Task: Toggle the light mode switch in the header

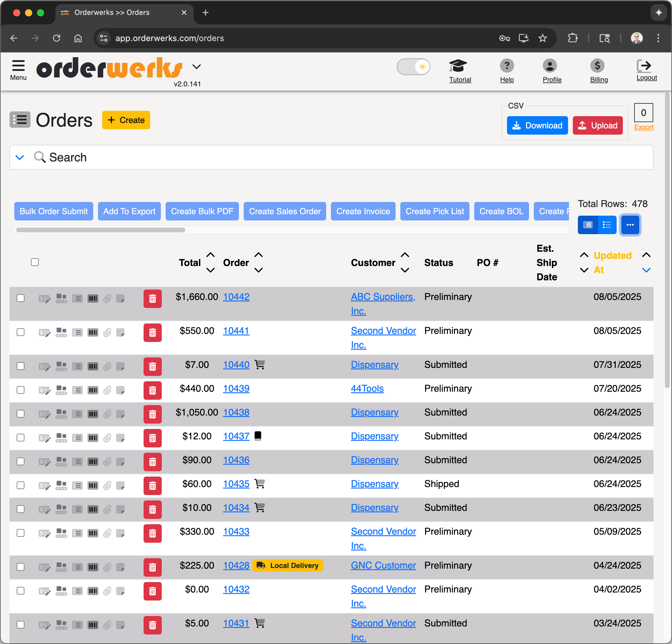Action: click(413, 66)
